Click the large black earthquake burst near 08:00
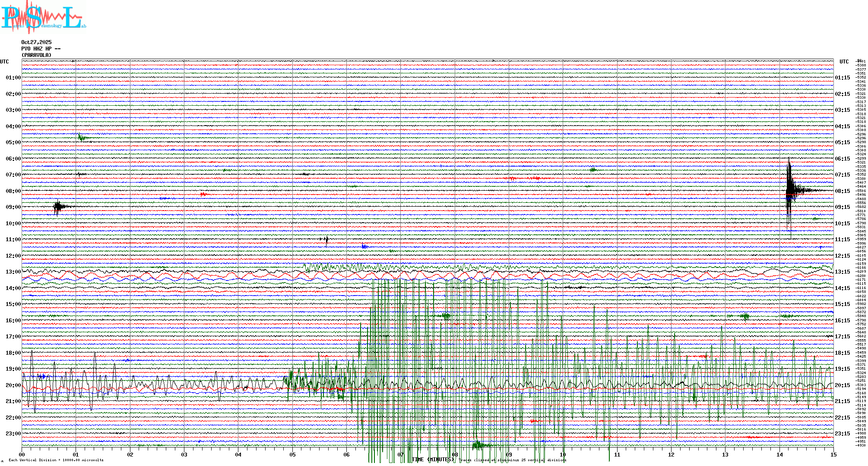Screen dimensions: 868x466 coord(790,190)
